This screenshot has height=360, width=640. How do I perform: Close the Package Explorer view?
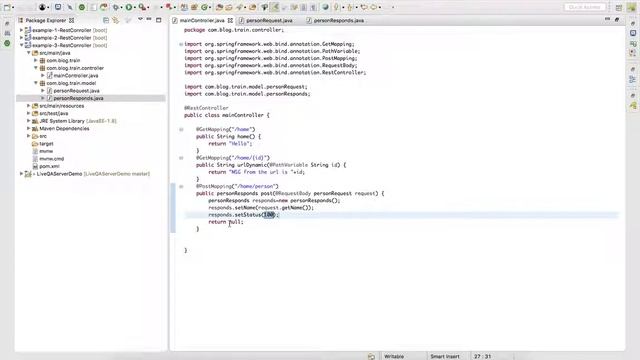tap(71, 20)
